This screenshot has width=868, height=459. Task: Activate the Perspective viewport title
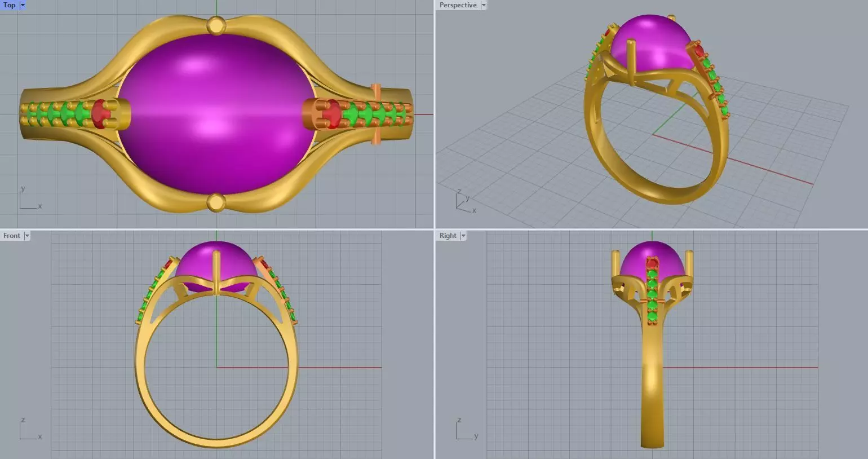(458, 5)
